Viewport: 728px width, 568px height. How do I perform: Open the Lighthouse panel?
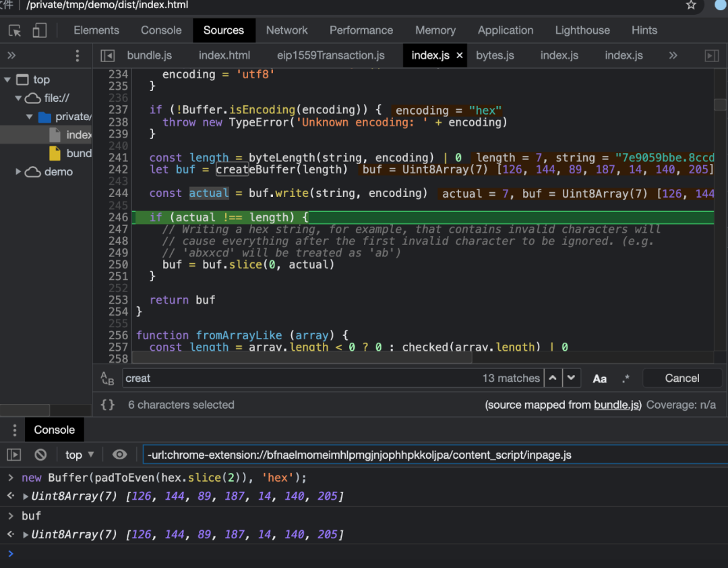(582, 30)
